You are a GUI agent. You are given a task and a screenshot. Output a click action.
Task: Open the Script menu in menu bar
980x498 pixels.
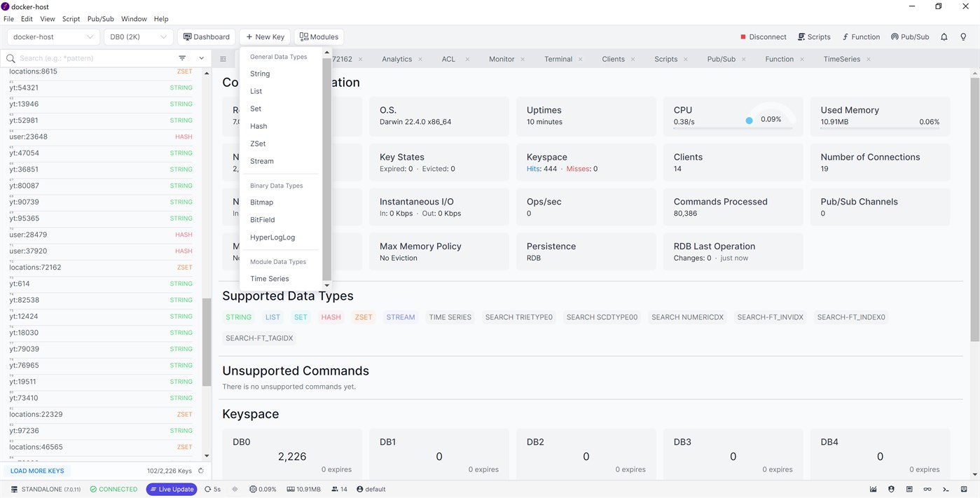coord(71,19)
